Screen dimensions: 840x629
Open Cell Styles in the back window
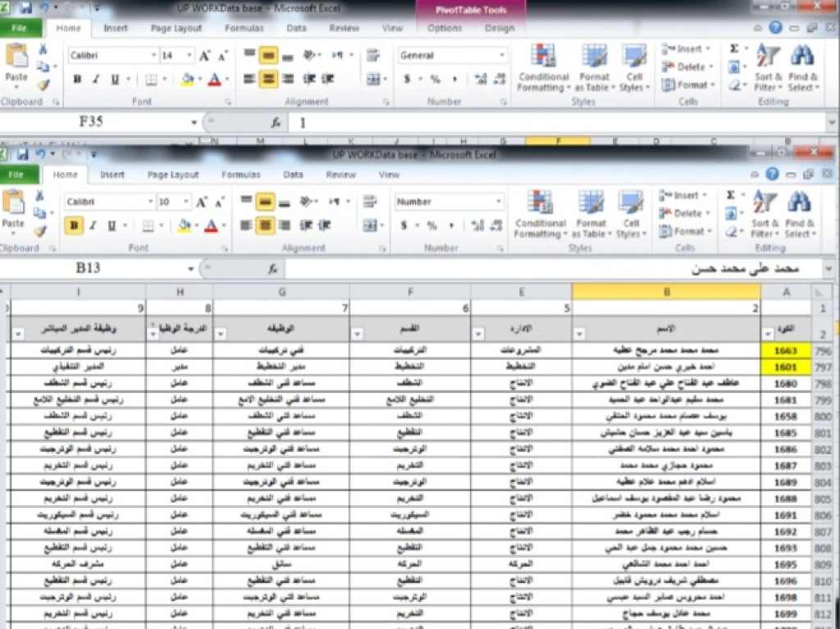pyautogui.click(x=634, y=67)
